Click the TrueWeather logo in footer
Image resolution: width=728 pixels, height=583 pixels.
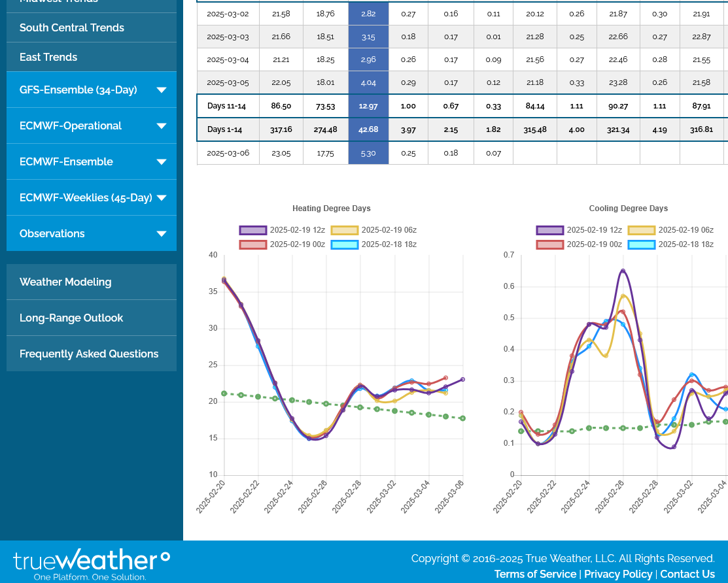92,564
